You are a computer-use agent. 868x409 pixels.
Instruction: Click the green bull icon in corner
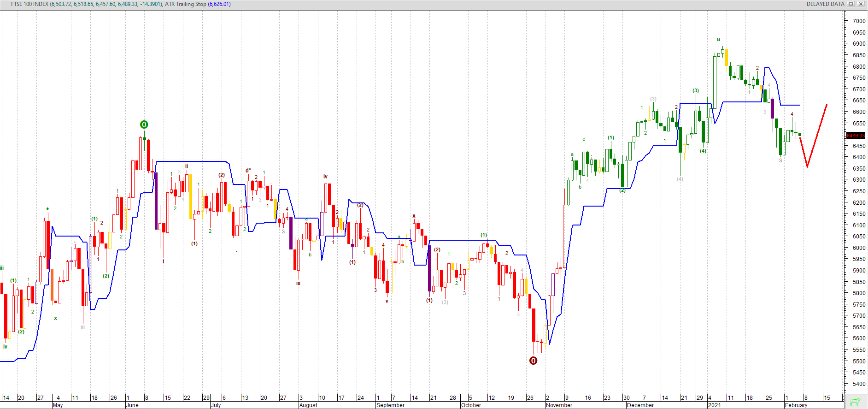[x=856, y=402]
